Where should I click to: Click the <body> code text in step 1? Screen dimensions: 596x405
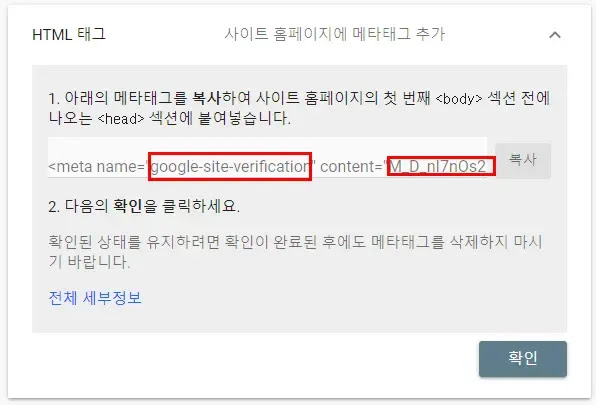[459, 99]
